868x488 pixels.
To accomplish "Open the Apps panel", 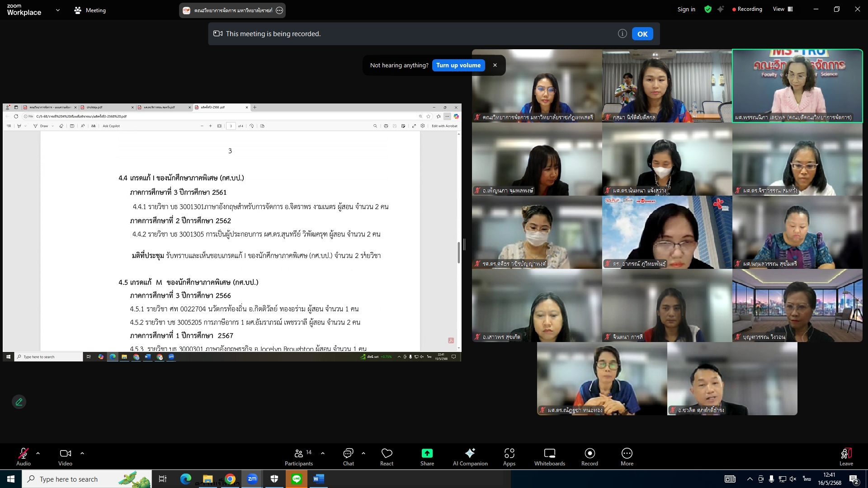I will click(x=509, y=456).
